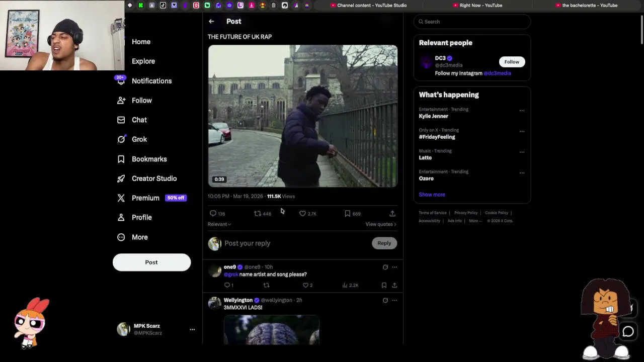Click the large Post button in sidebar
This screenshot has height=362, width=644.
151,262
